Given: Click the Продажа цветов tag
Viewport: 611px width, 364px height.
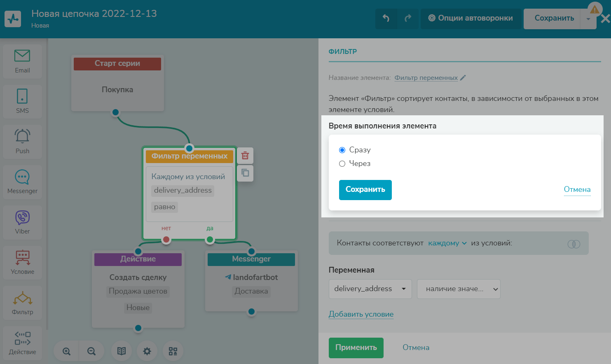Looking at the screenshot, I should click(x=138, y=292).
